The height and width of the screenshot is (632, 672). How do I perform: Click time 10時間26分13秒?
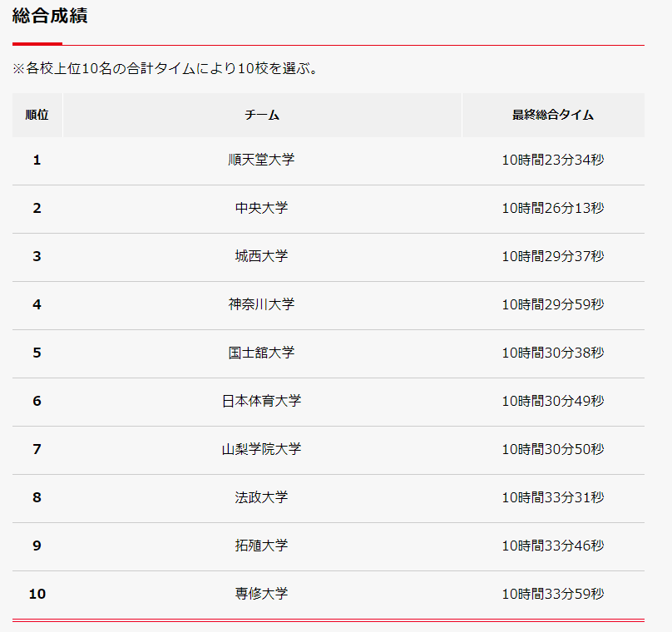(553, 208)
